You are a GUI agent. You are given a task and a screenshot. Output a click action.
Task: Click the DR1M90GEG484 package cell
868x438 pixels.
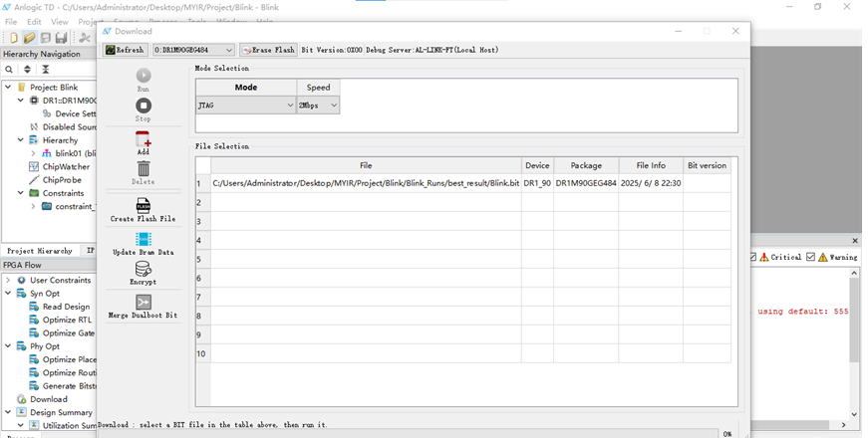(586, 183)
